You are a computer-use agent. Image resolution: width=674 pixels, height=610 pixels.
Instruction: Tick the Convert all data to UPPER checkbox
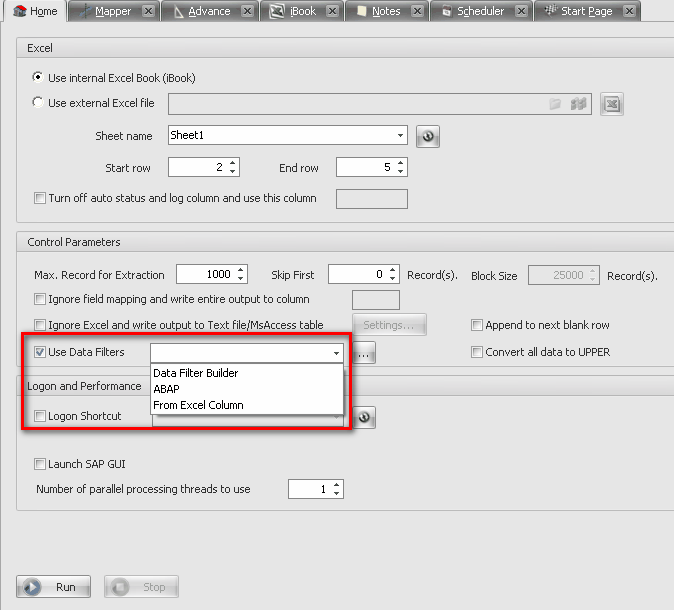click(477, 352)
